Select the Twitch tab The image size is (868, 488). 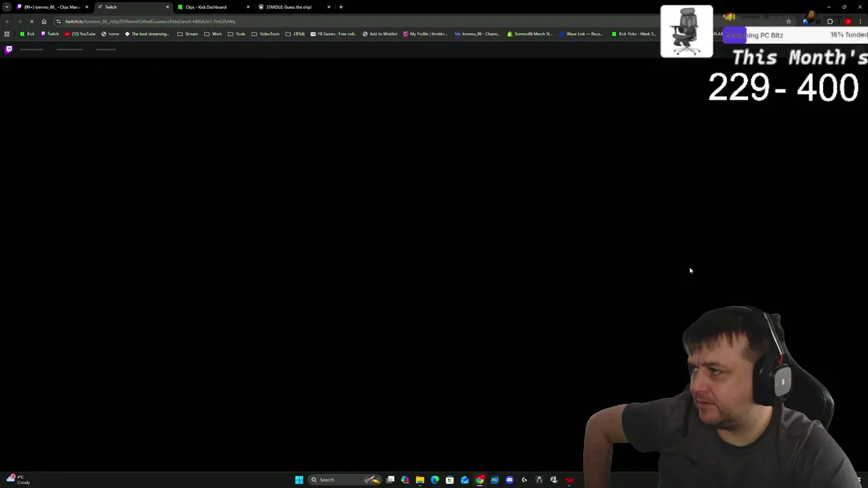(132, 7)
